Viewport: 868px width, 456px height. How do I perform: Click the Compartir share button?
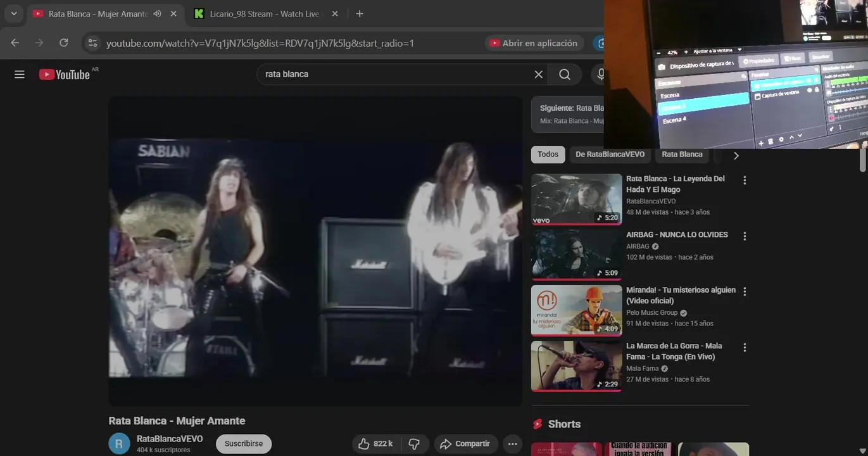pyautogui.click(x=465, y=444)
